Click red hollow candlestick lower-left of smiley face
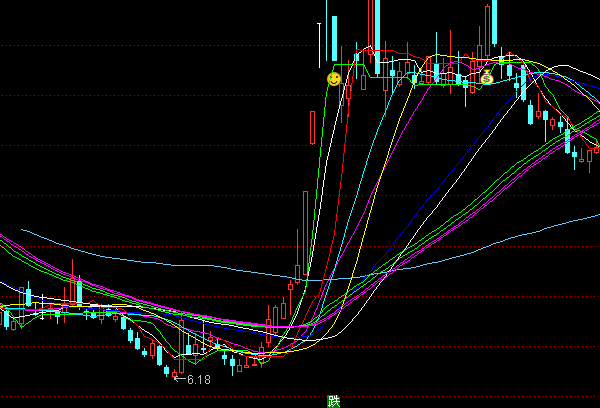Viewport: 600px width, 408px height. coord(313,127)
